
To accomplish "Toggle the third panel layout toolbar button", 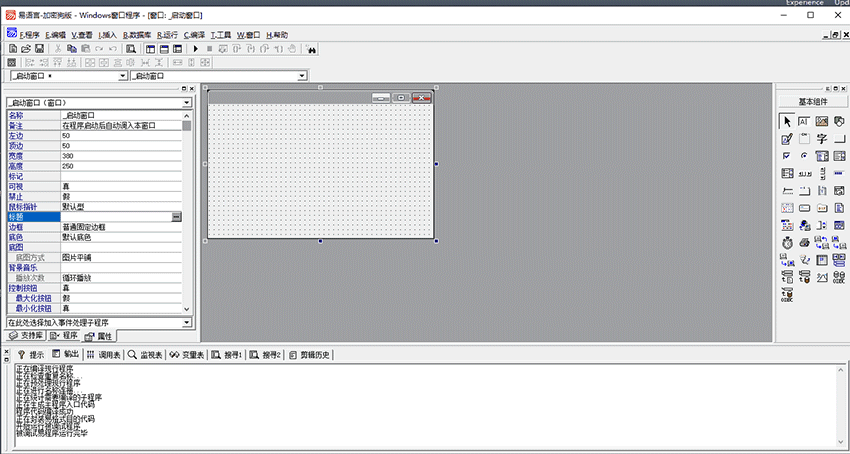I will (x=177, y=49).
